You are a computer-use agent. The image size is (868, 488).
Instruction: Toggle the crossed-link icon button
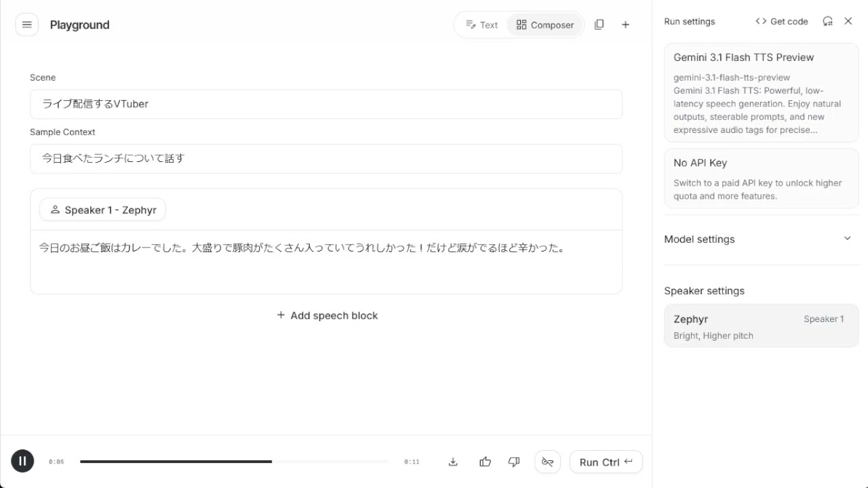click(x=547, y=462)
